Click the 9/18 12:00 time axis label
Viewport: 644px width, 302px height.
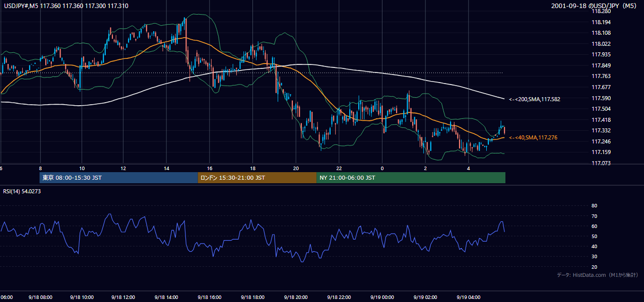coord(123,297)
